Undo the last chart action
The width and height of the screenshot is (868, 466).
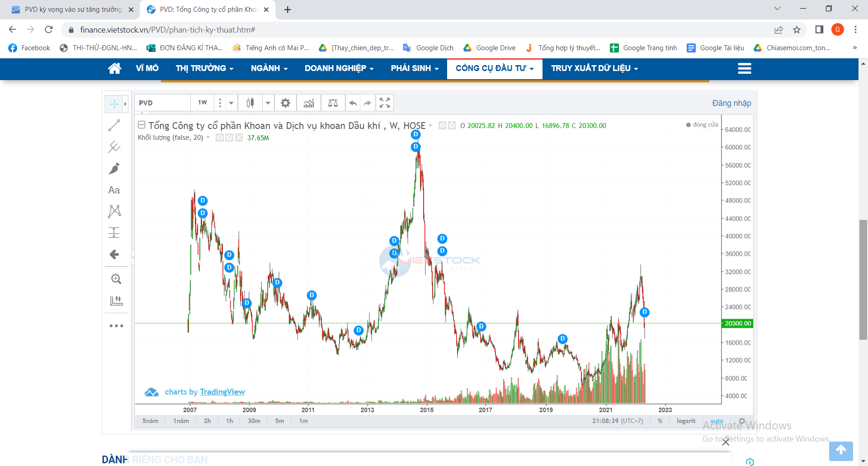tap(353, 103)
